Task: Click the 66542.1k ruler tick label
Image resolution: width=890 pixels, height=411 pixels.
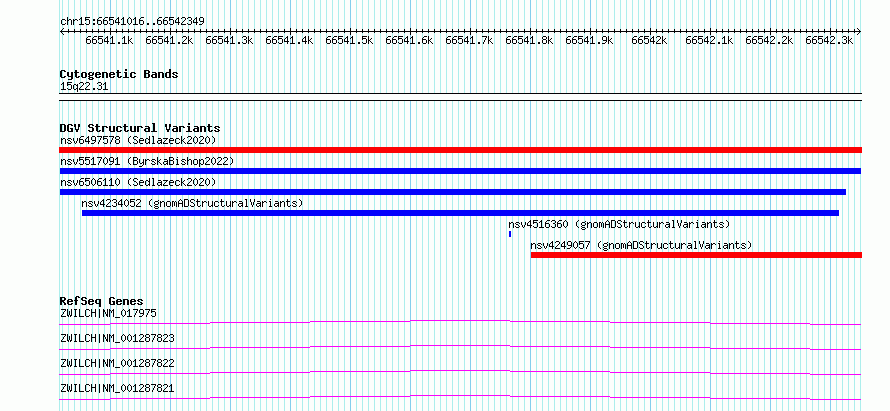Action: (710, 41)
